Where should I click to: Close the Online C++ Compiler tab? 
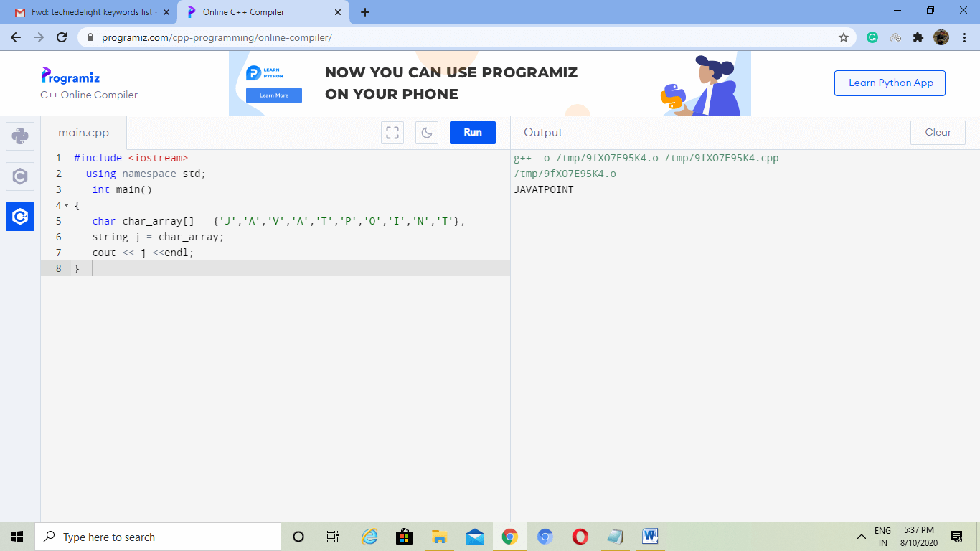click(337, 12)
